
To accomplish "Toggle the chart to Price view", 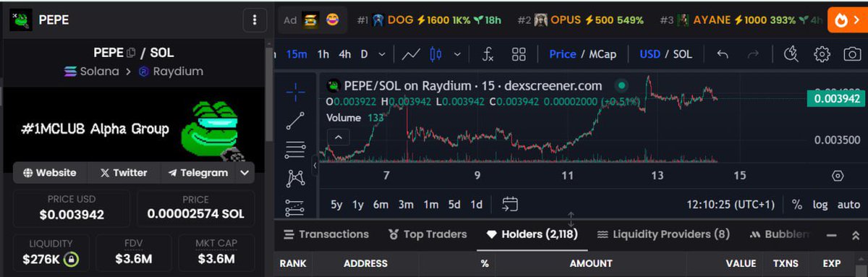I will pyautogui.click(x=563, y=54).
